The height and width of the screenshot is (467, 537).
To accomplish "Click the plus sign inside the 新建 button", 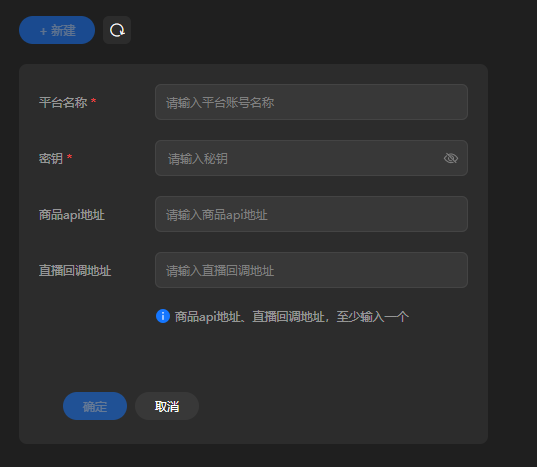I will point(43,31).
